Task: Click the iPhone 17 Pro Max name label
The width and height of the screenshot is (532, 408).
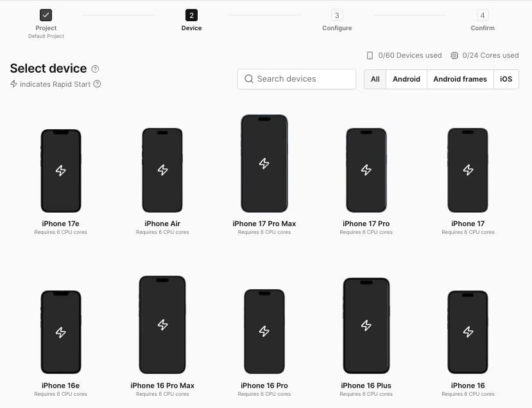Action: [264, 224]
